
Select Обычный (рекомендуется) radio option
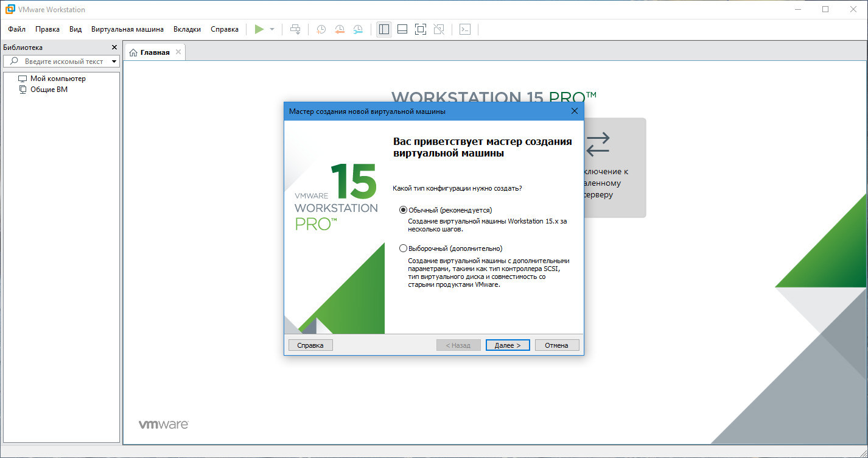tap(445, 210)
